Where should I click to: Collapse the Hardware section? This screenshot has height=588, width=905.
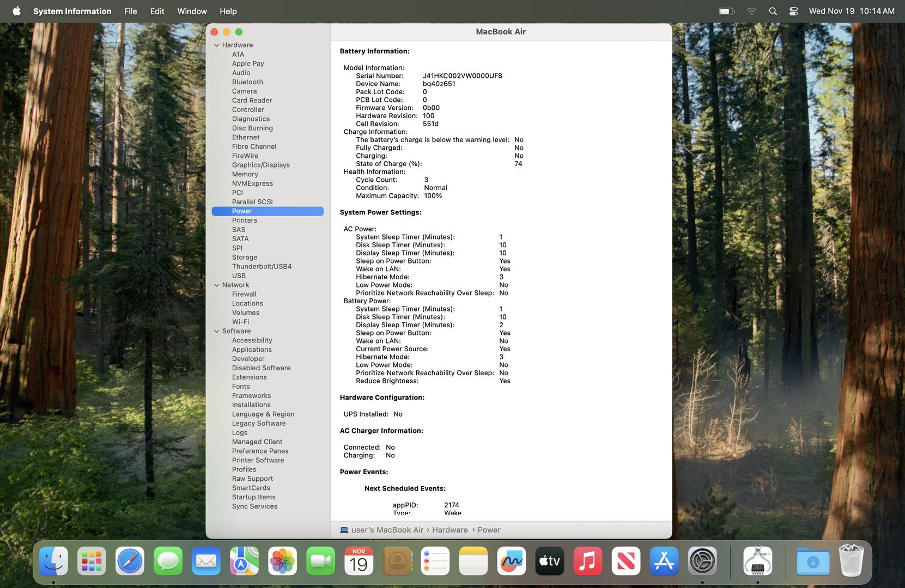click(x=217, y=45)
